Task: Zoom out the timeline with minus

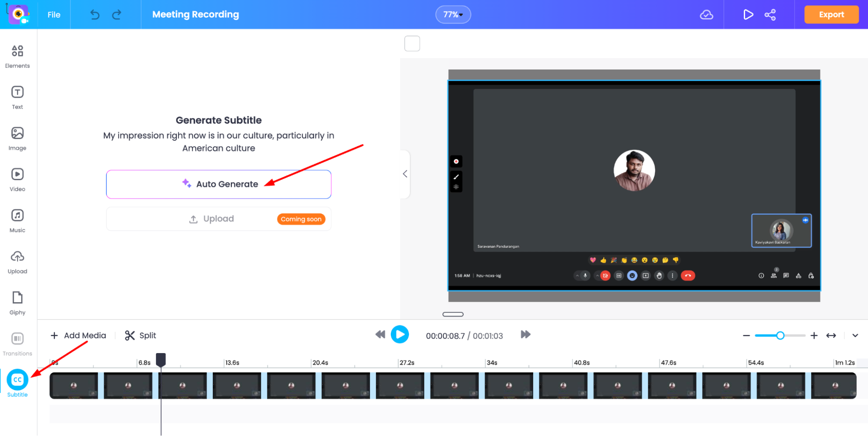Action: pos(746,336)
